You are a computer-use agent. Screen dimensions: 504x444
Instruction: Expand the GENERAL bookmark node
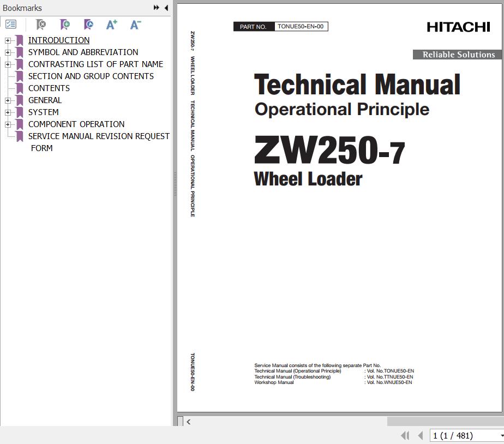pyautogui.click(x=8, y=100)
